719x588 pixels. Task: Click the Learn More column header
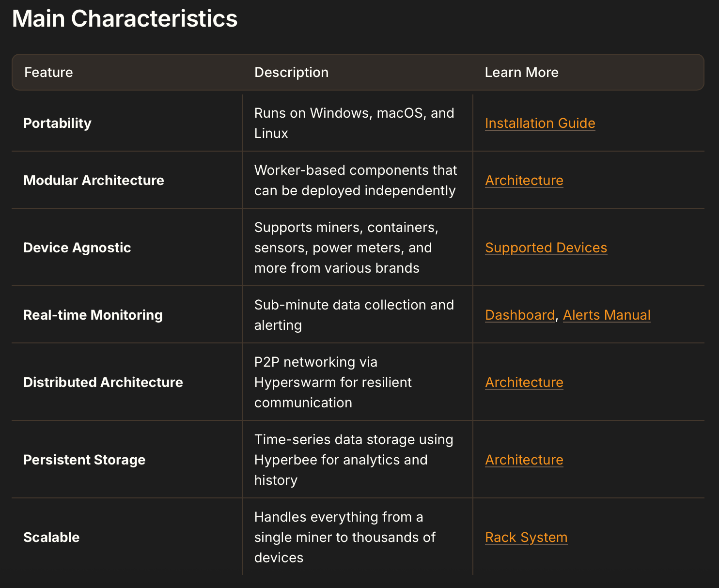tap(521, 72)
